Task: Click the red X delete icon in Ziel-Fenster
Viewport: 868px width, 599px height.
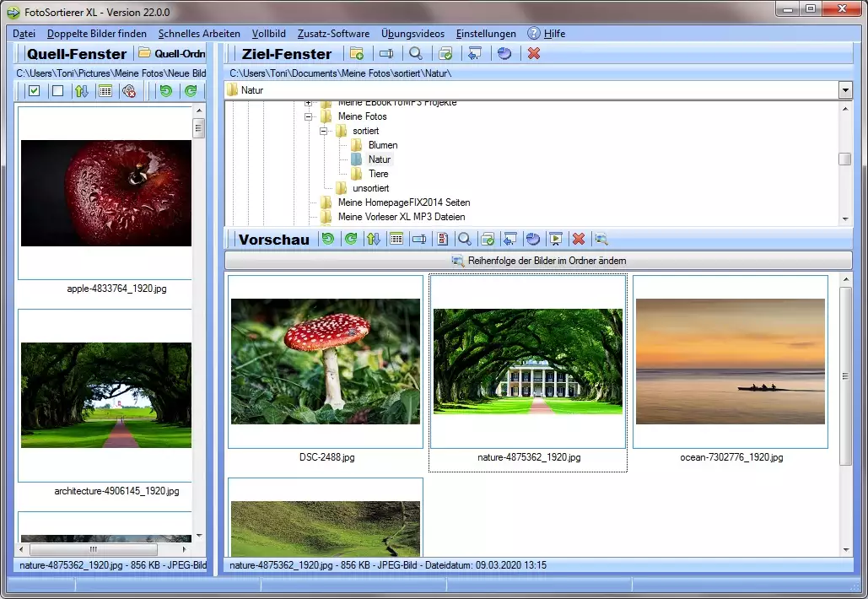Action: [533, 54]
